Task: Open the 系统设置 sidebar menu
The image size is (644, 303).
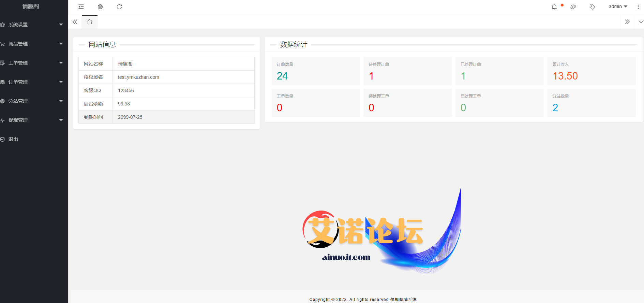Action: 34,25
